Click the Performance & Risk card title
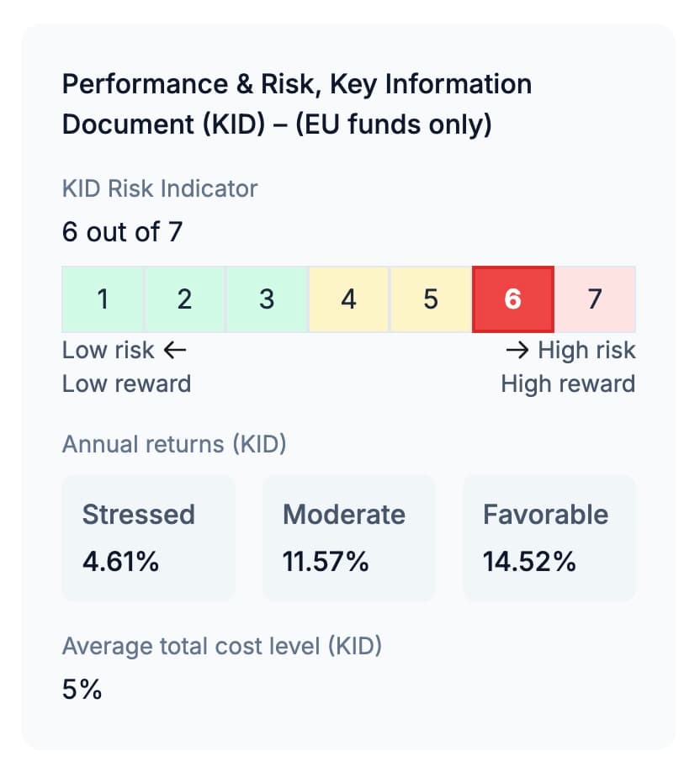 point(296,103)
